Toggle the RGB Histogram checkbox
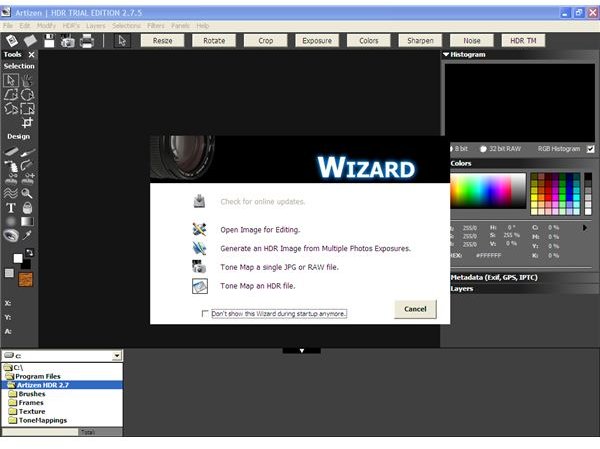Viewport: 600px width, 449px height. pos(591,149)
